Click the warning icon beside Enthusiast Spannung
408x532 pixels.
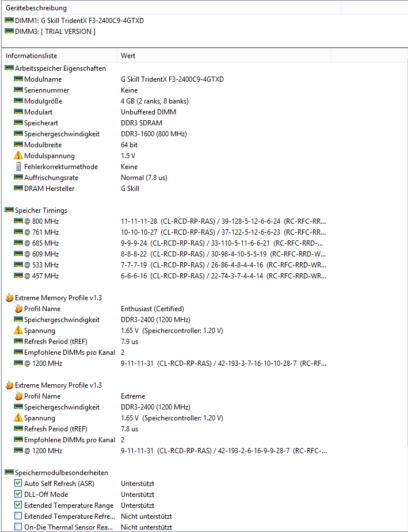18,330
